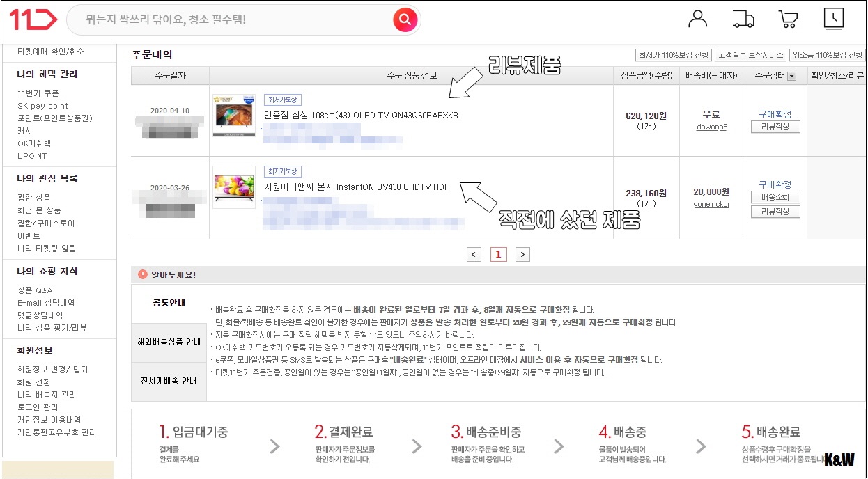The height and width of the screenshot is (479, 868).
Task: Open 캐시 menu item
Action: [25, 131]
